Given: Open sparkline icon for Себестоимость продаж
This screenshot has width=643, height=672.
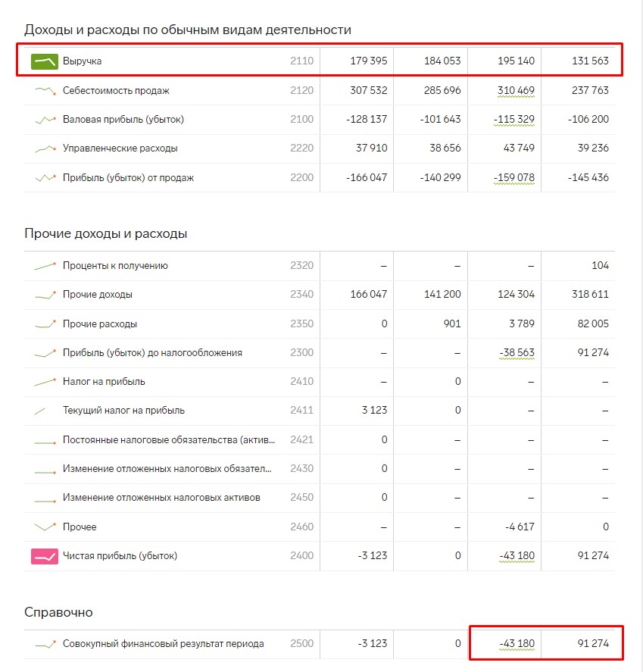Looking at the screenshot, I should 45,90.
